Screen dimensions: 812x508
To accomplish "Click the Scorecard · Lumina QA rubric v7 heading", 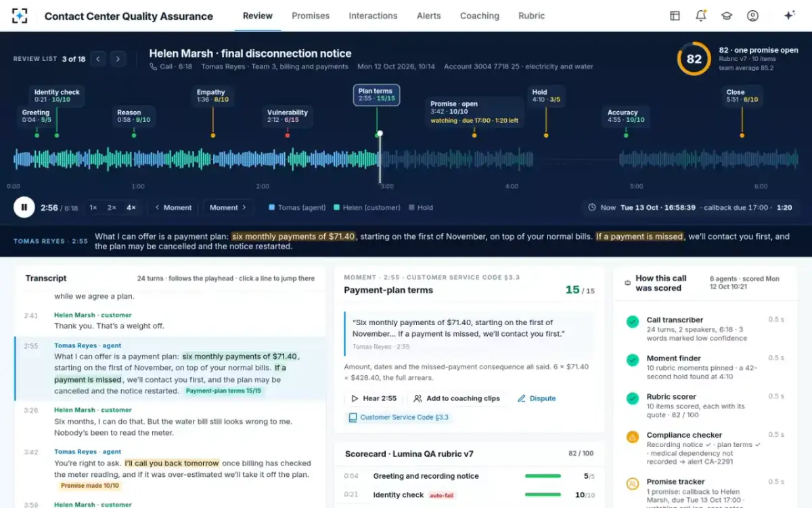I will tap(409, 454).
